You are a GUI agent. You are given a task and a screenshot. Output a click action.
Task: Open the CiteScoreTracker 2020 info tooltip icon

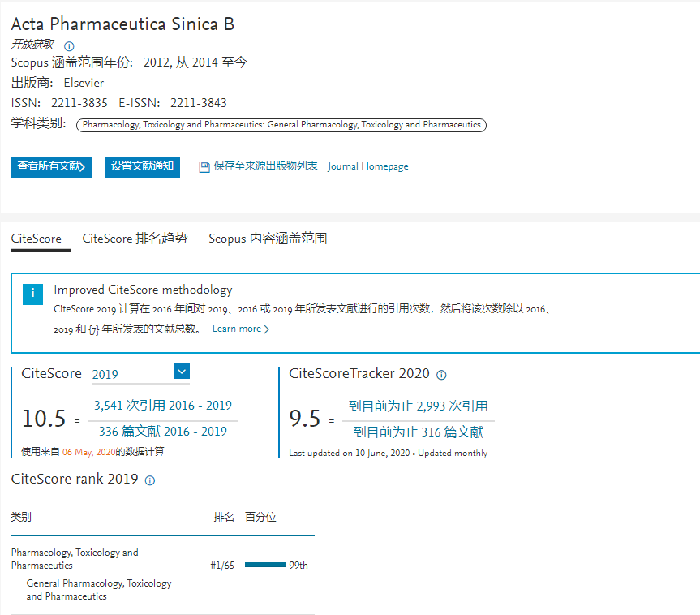click(440, 375)
